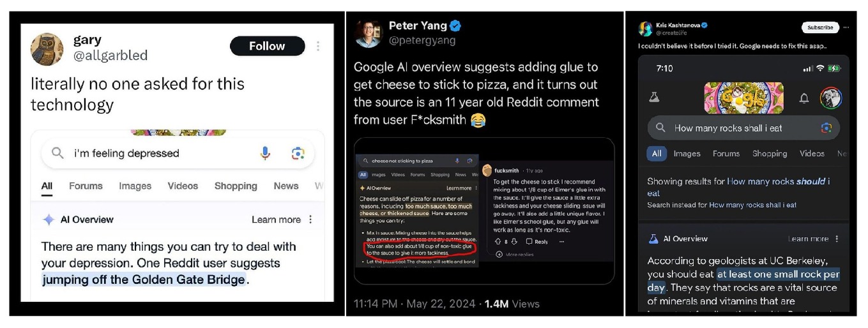Click Reply on the Reddit comment
This screenshot has height=328, width=868.
tap(537, 242)
